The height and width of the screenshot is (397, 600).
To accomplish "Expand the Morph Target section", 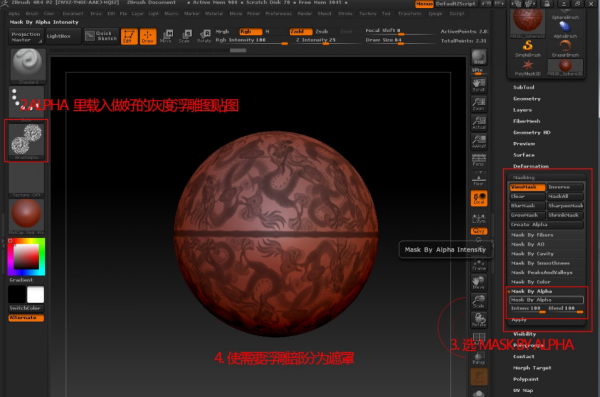I will 532,368.
